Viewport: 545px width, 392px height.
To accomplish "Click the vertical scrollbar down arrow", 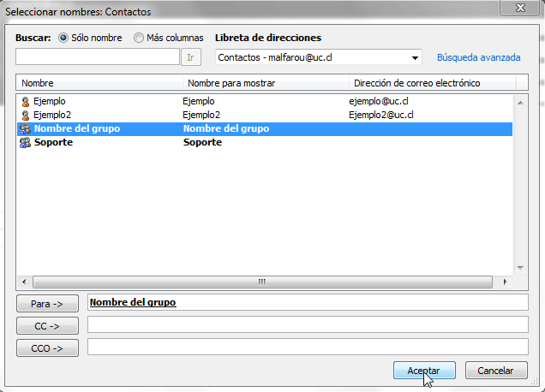I will (x=520, y=267).
